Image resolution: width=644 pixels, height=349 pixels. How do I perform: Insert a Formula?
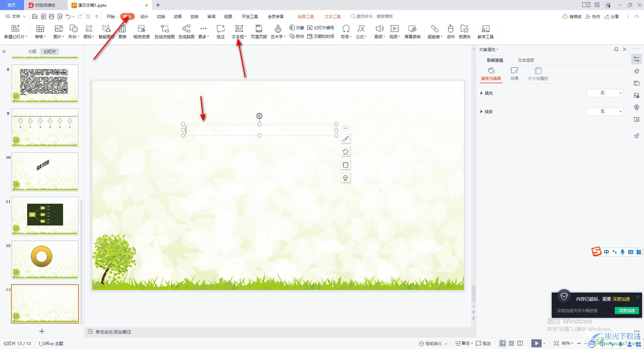tap(361, 32)
